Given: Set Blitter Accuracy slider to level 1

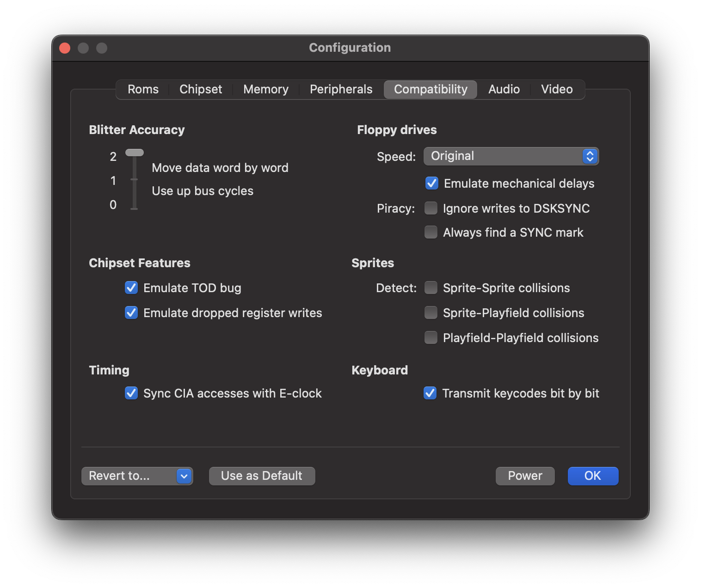Looking at the screenshot, I should [134, 179].
